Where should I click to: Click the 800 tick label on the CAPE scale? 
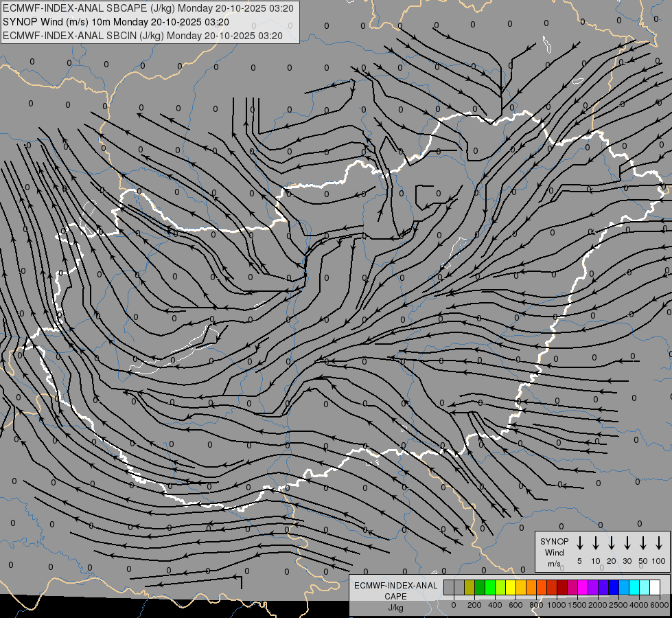point(536,605)
